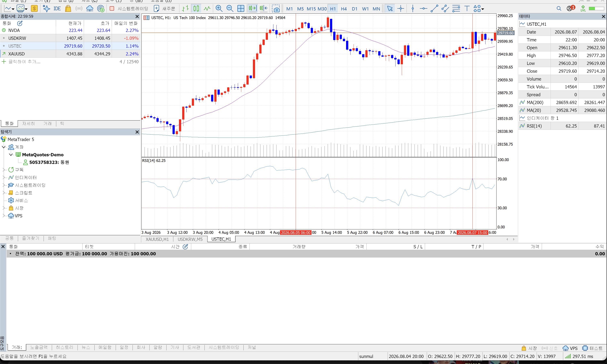Tile chart windows with grid icon
The image size is (607, 364).
tap(241, 9)
